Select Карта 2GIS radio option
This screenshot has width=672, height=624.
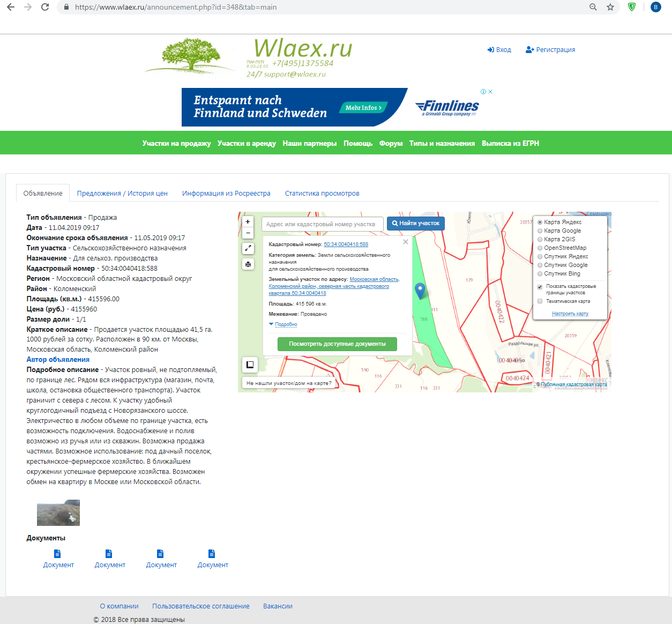point(540,239)
